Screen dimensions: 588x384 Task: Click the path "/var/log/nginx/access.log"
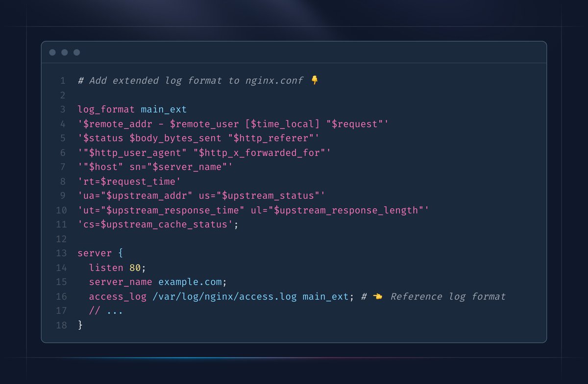click(224, 296)
